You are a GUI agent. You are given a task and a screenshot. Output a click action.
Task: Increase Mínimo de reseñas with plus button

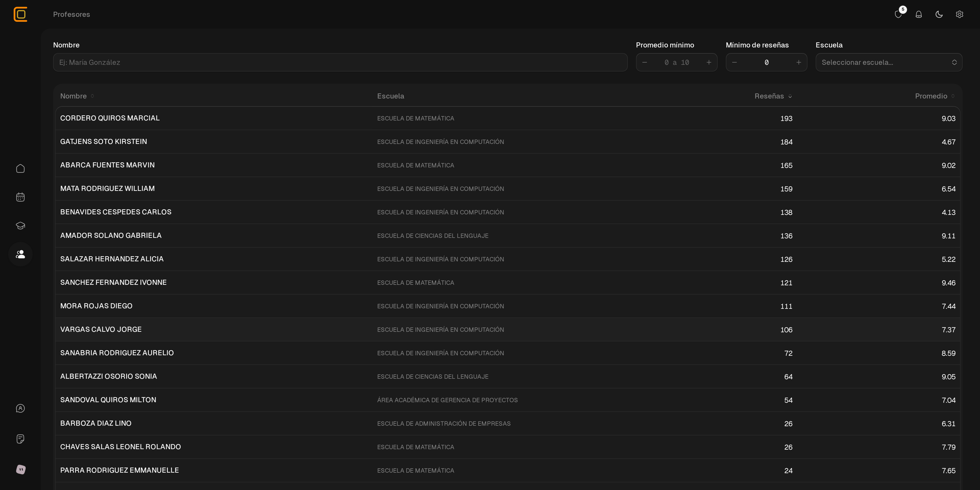click(x=799, y=62)
